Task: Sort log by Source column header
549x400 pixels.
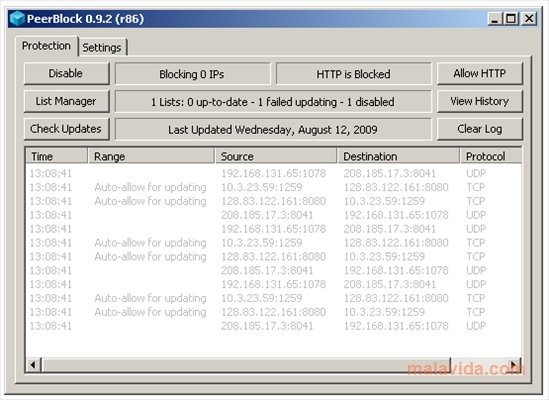Action: click(276, 156)
